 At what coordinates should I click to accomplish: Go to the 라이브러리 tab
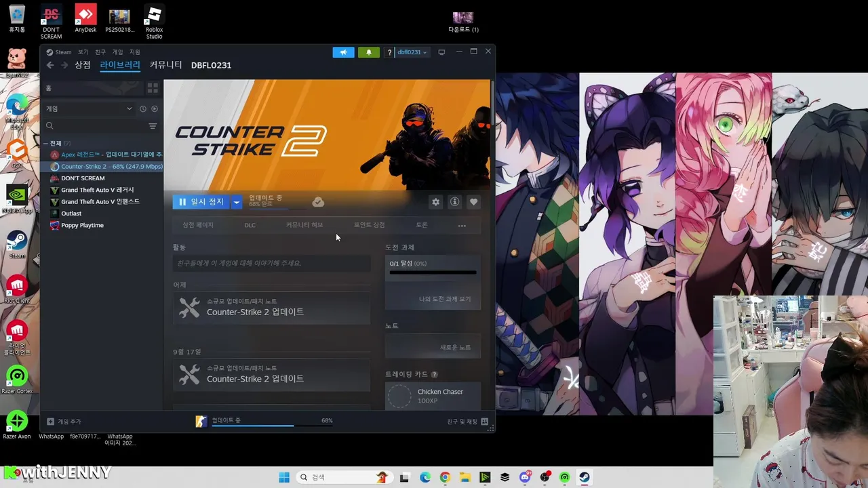click(x=120, y=65)
